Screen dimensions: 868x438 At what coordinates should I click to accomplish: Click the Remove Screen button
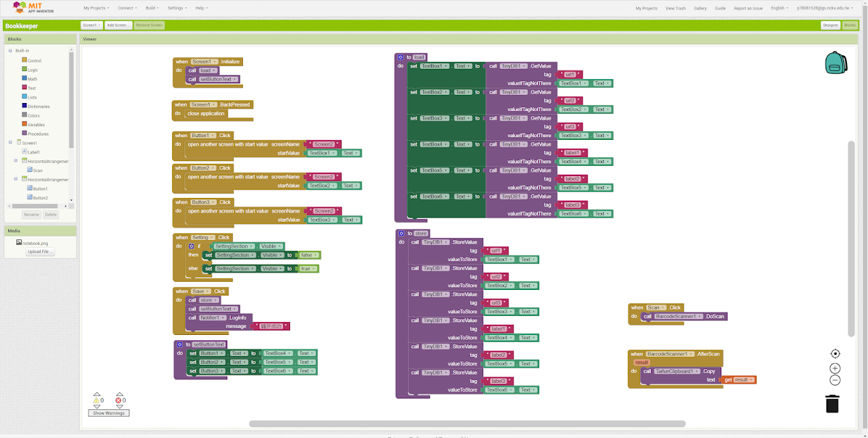pos(149,25)
